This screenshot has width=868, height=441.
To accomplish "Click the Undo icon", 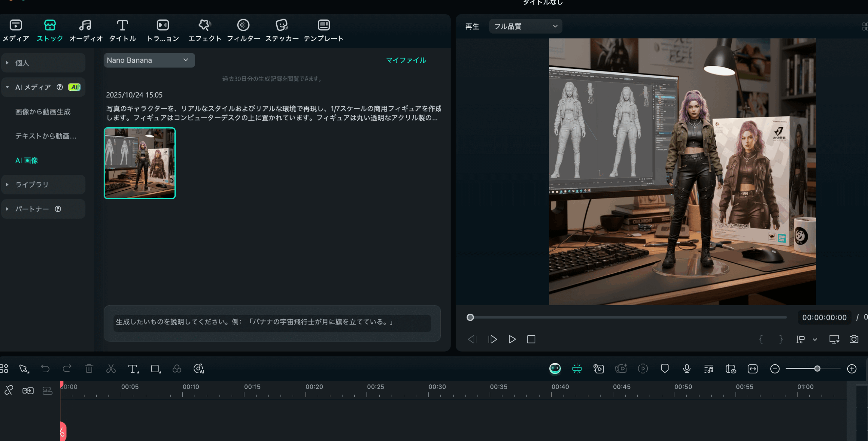I will [x=45, y=369].
